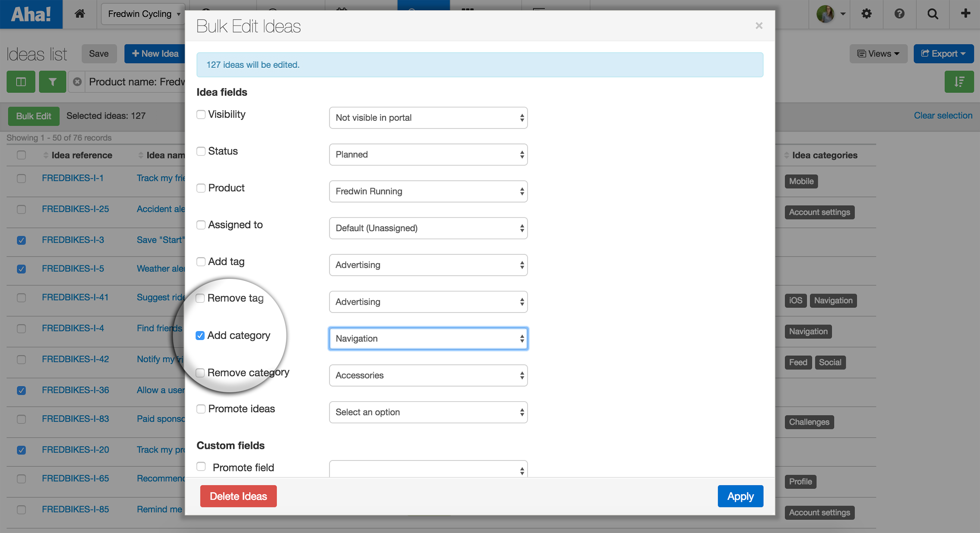Click the home icon in top bar
This screenshot has width=980, height=533.
tap(80, 14)
